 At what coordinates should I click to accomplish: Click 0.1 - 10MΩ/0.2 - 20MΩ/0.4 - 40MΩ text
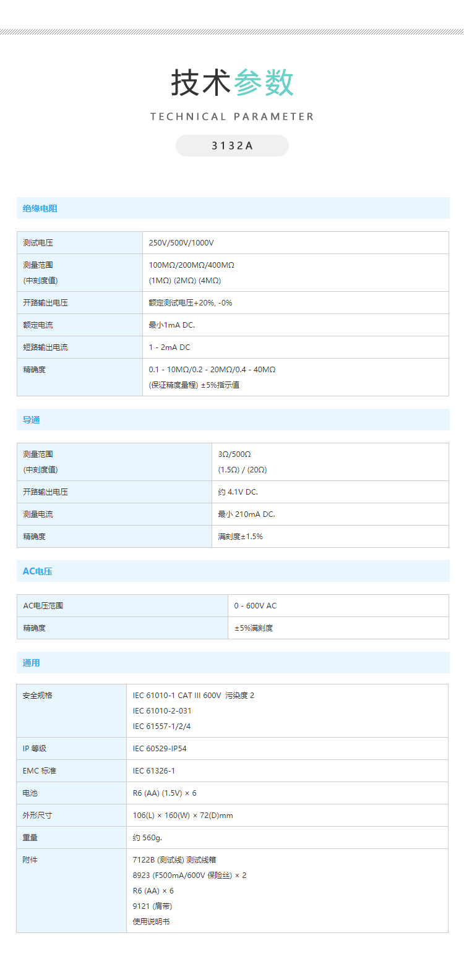coord(212,370)
